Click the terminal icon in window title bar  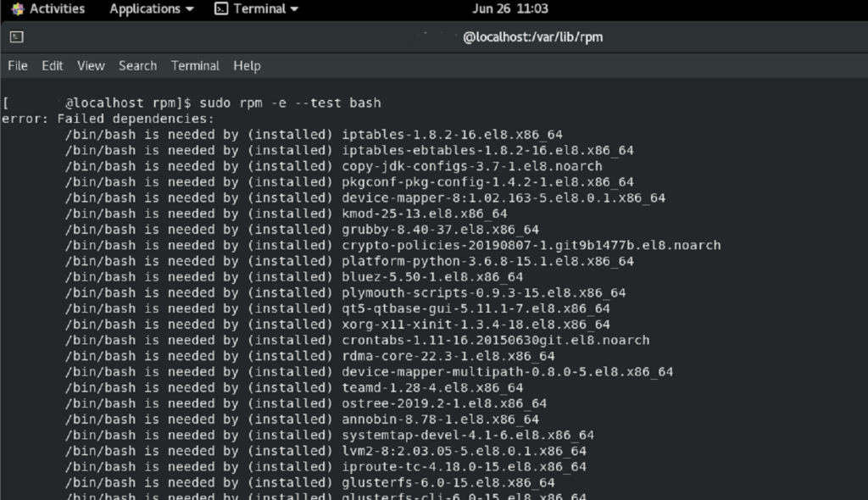pyautogui.click(x=17, y=37)
